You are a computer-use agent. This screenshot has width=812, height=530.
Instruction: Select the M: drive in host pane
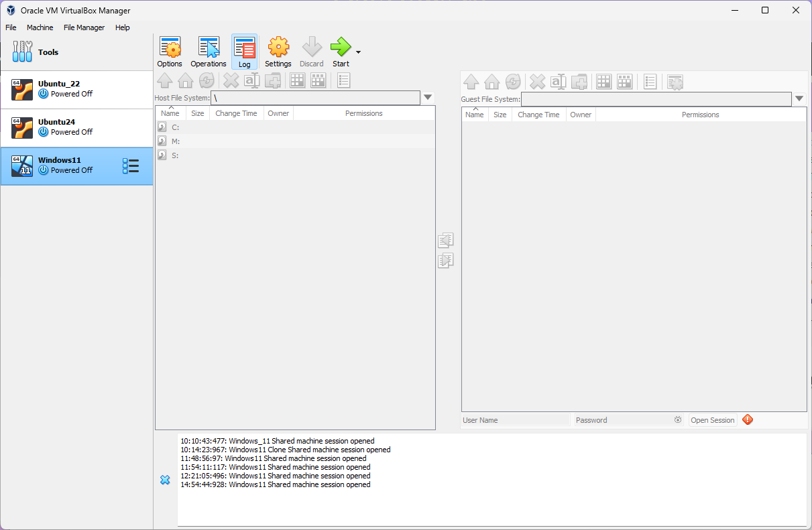coord(295,141)
